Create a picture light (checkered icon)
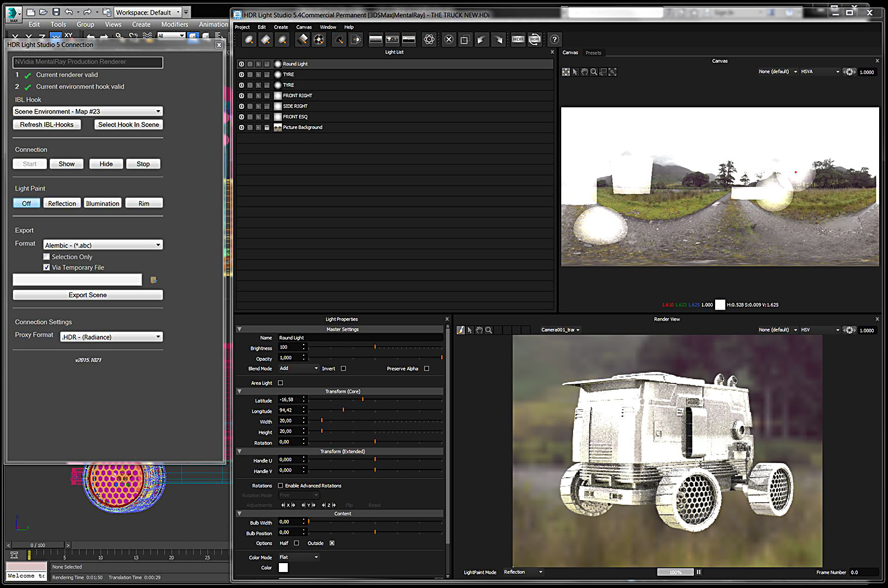The image size is (888, 588). coord(319,40)
